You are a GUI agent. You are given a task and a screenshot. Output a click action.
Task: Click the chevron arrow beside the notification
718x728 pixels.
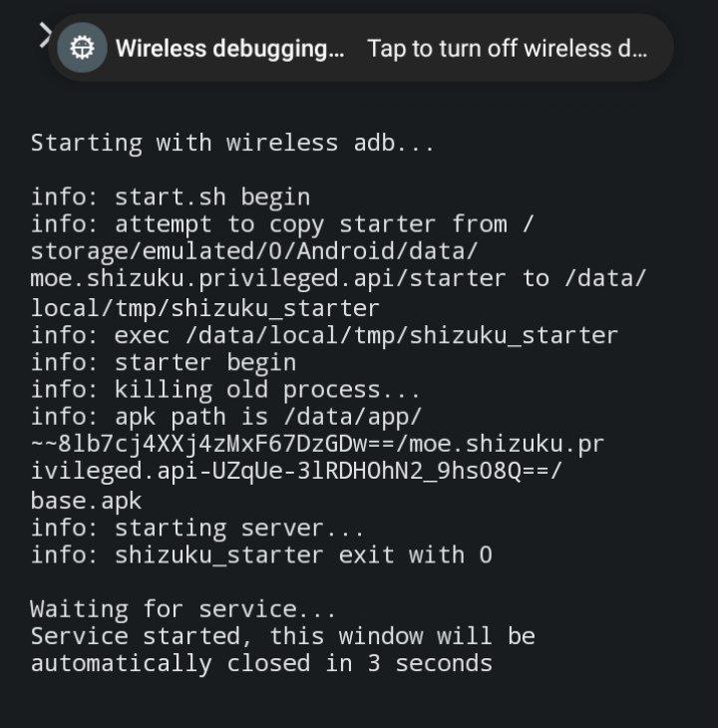[44, 36]
